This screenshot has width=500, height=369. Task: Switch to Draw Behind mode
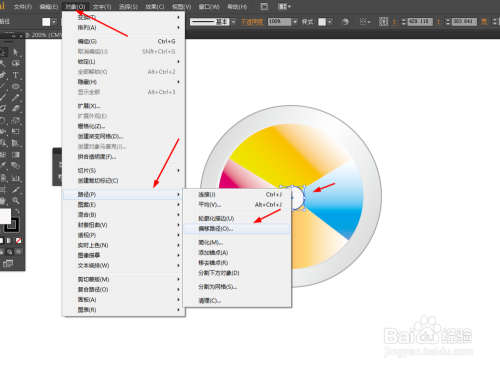(x=10, y=252)
